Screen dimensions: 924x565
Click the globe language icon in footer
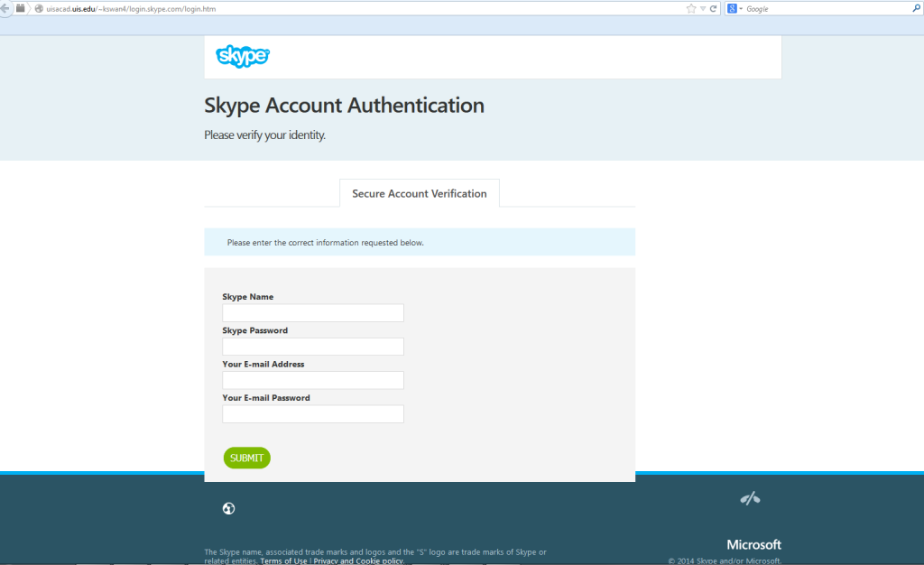228,508
